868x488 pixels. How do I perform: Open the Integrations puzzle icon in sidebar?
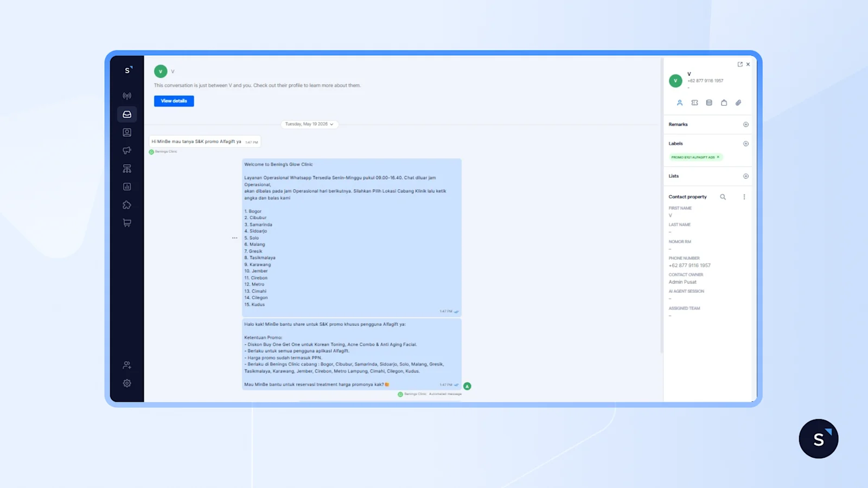[127, 205]
